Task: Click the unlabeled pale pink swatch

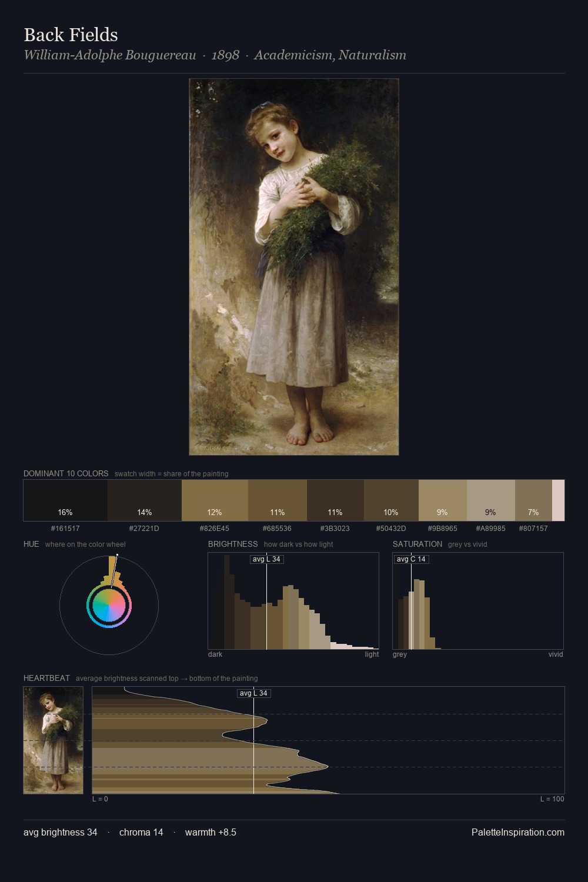Action: (558, 500)
